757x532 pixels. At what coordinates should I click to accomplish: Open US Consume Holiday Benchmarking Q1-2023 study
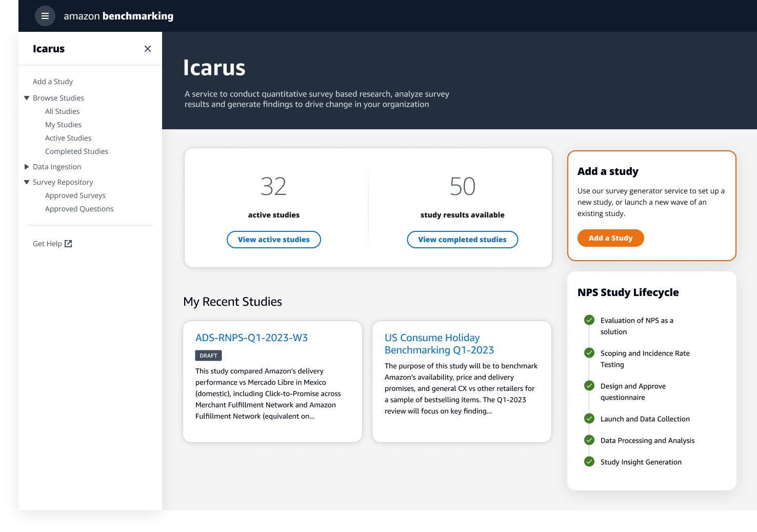click(440, 344)
